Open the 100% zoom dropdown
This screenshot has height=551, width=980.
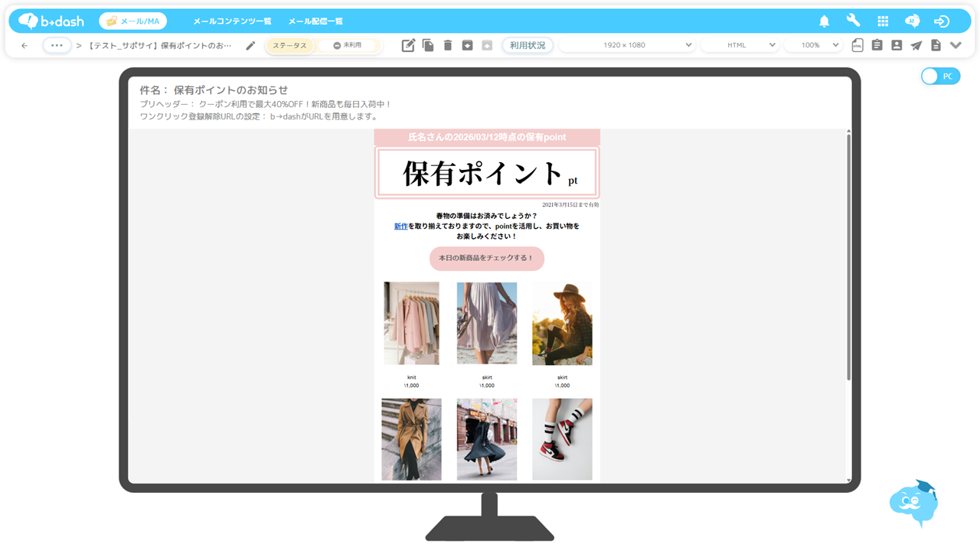click(x=813, y=46)
